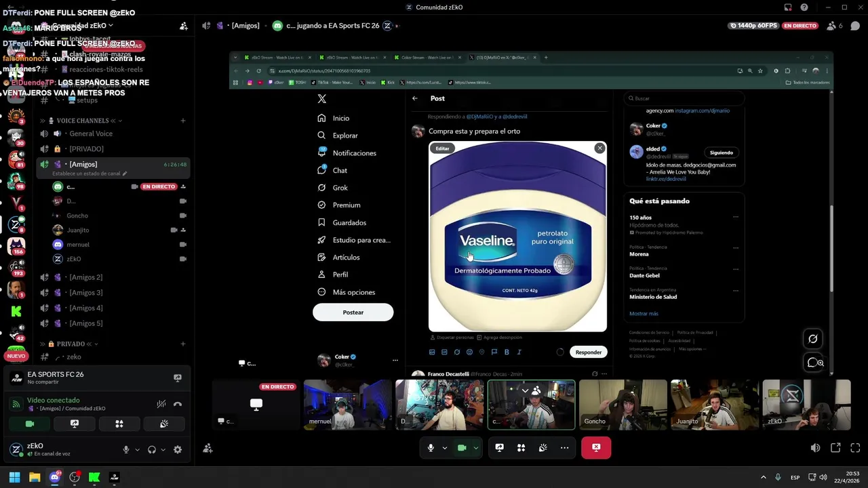Open more options in call control bar

(564, 447)
